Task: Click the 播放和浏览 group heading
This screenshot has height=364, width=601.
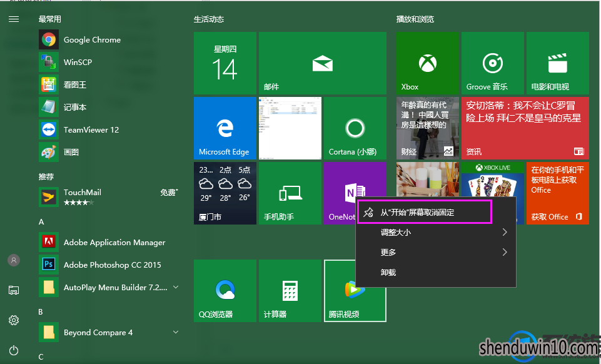Action: tap(415, 19)
